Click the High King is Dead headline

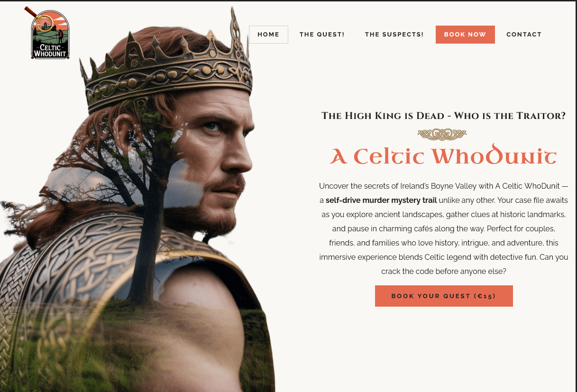(443, 116)
